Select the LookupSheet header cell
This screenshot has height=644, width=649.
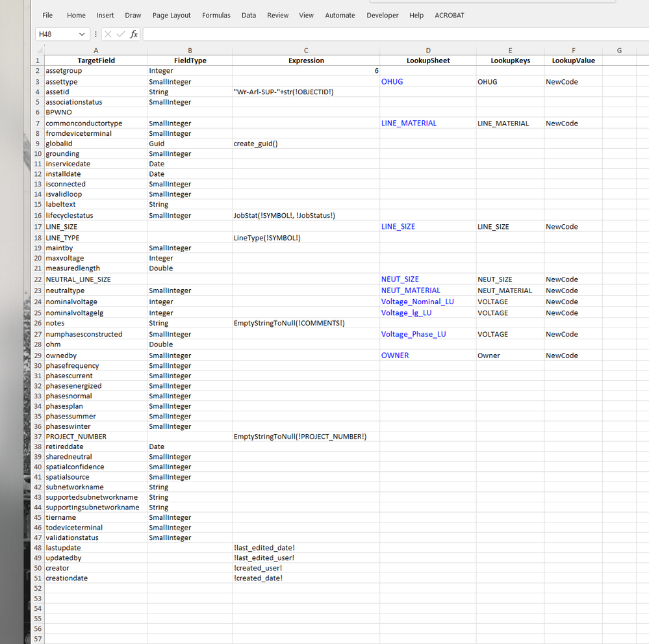click(428, 60)
